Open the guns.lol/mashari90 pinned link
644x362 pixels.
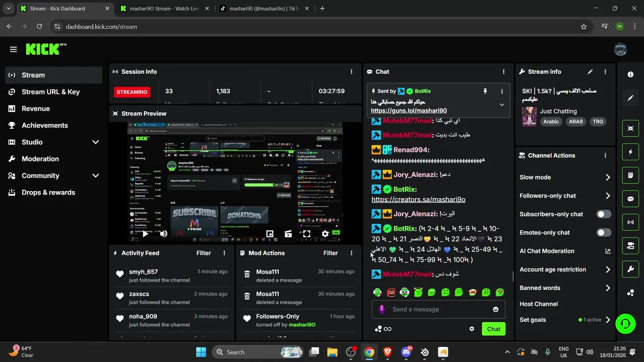[x=409, y=111]
